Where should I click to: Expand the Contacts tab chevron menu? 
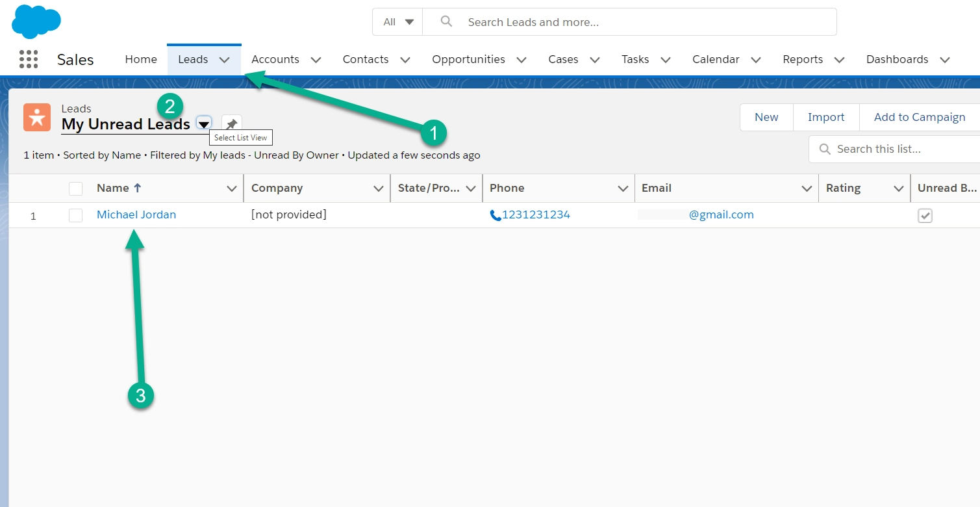coord(405,60)
